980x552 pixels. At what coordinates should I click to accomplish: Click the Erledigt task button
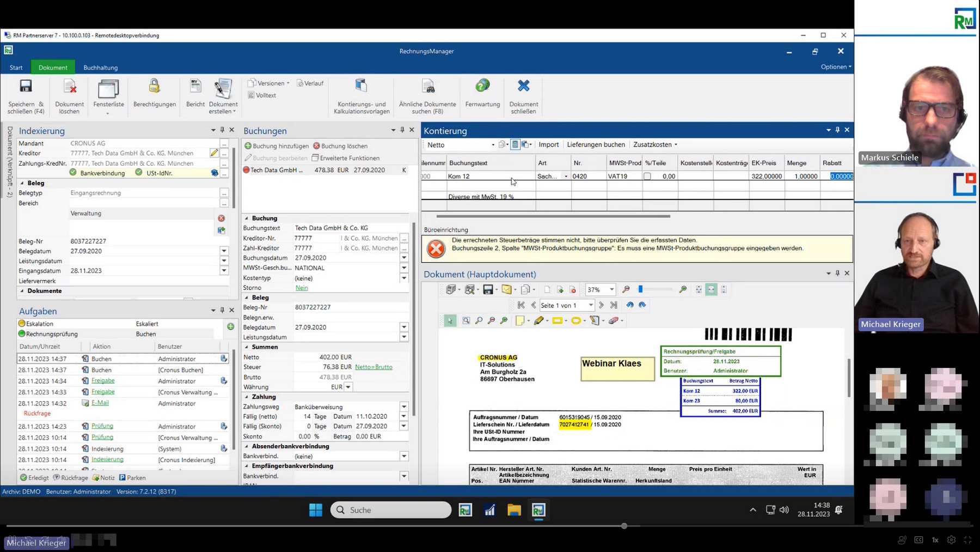click(x=34, y=478)
